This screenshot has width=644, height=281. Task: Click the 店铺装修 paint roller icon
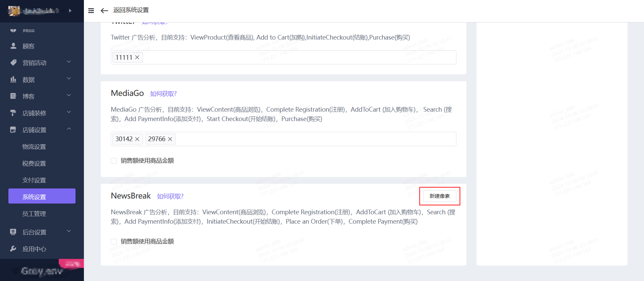pos(13,113)
